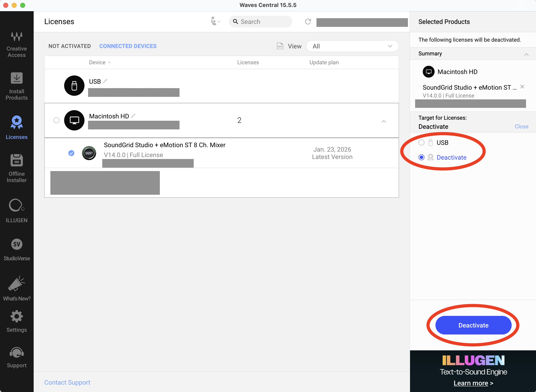Click the blue Deactivate button
This screenshot has height=392, width=536.
[x=473, y=325]
